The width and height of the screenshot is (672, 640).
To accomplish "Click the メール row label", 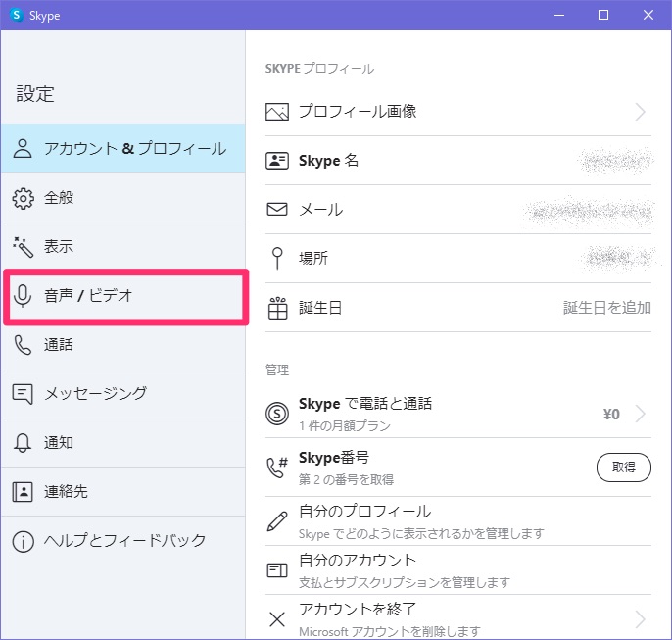I will point(321,210).
